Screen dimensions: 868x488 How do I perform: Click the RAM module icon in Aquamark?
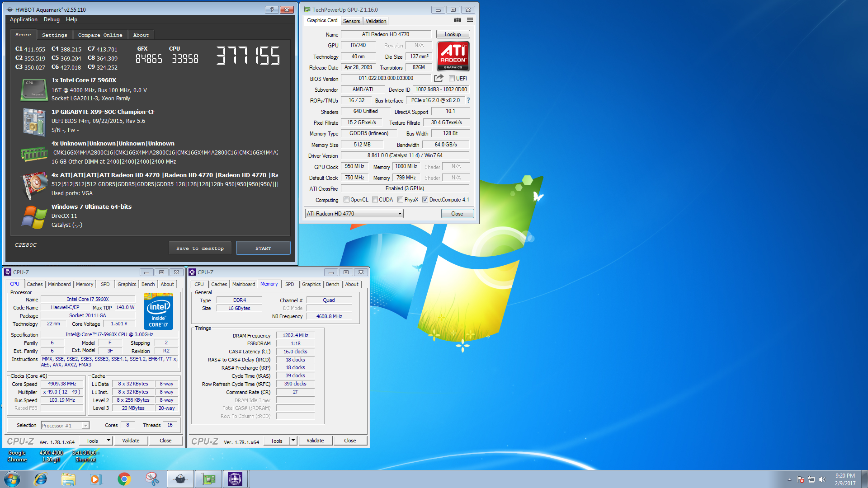point(34,154)
